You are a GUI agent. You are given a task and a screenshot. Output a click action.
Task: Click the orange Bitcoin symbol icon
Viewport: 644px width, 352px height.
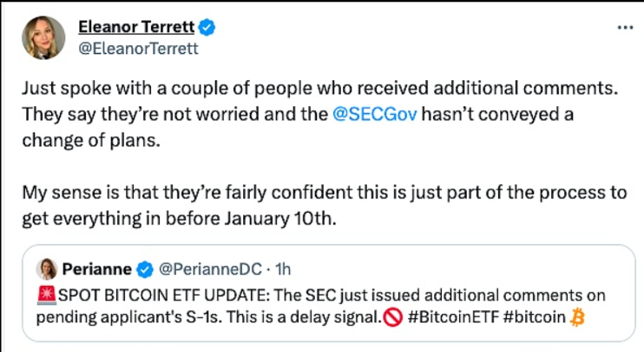pos(577,318)
